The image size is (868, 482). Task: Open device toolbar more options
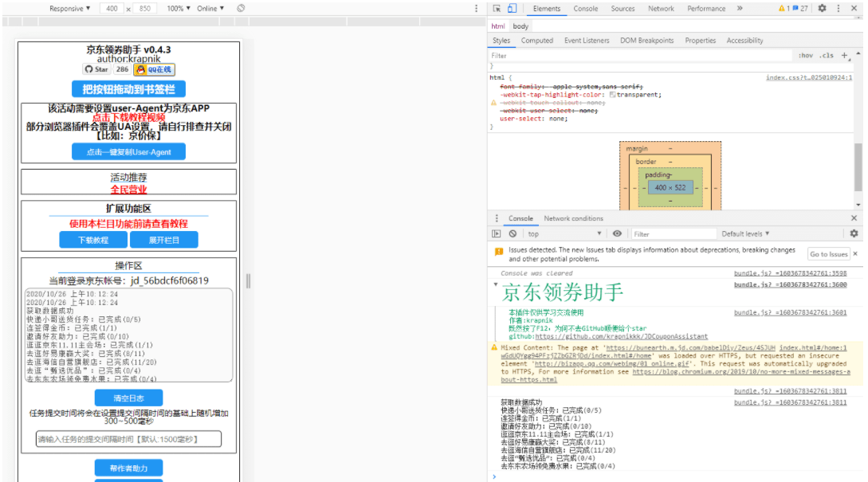(x=476, y=8)
